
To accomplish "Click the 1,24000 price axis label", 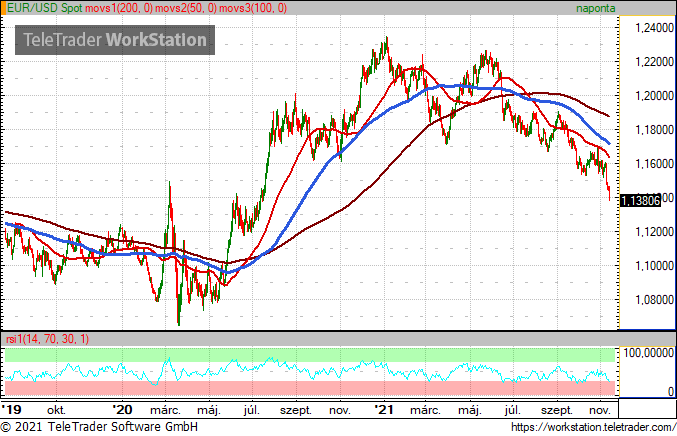I will [x=654, y=28].
